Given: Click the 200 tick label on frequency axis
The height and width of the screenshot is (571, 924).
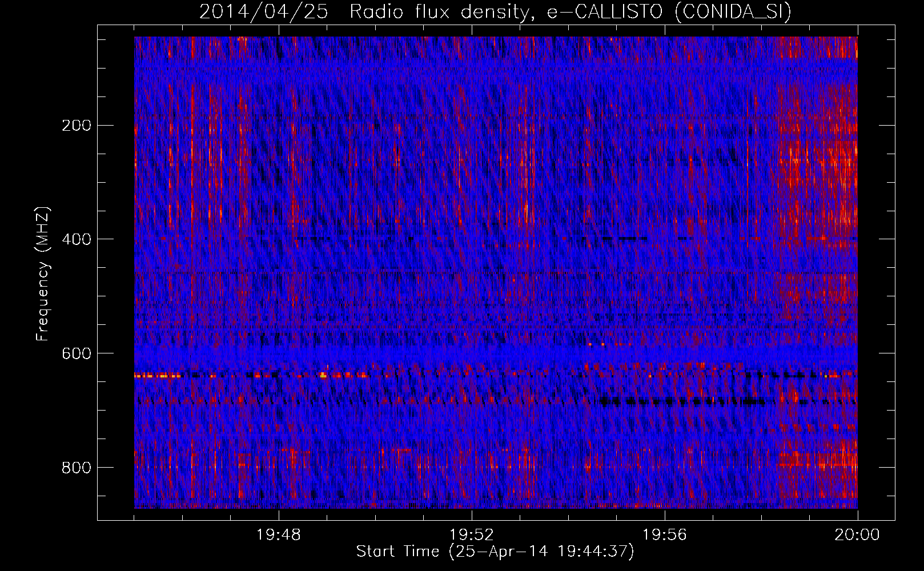Looking at the screenshot, I should tap(77, 126).
